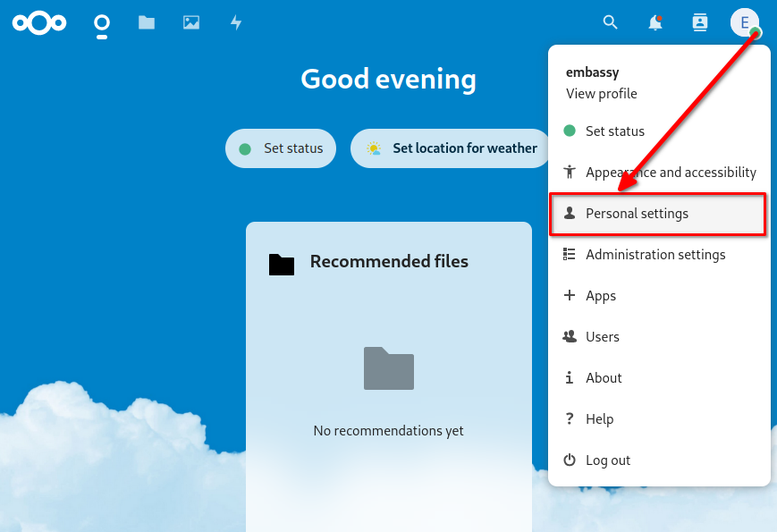Click the Nextcloud logo
Screen dimensions: 777x532
pyautogui.click(x=38, y=22)
